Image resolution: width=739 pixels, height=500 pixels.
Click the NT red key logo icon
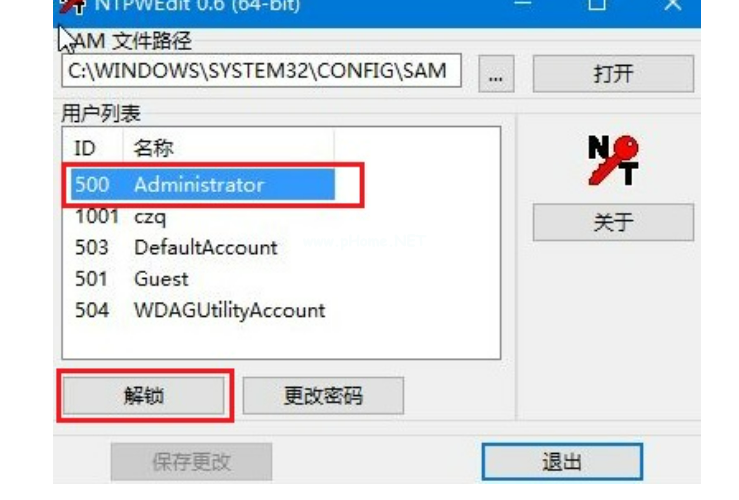[613, 160]
